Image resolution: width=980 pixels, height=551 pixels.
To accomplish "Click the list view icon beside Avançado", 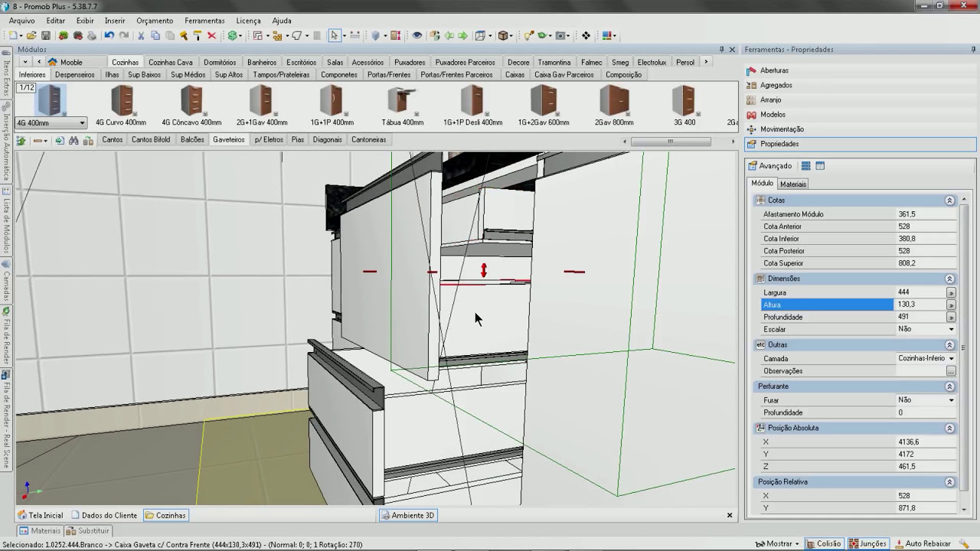I will (x=805, y=166).
